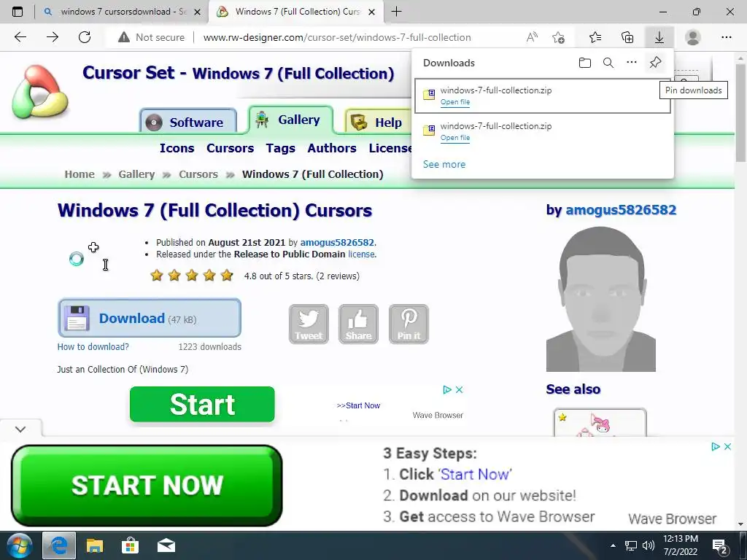Click the green Start ad button
The image size is (747, 560).
(202, 404)
